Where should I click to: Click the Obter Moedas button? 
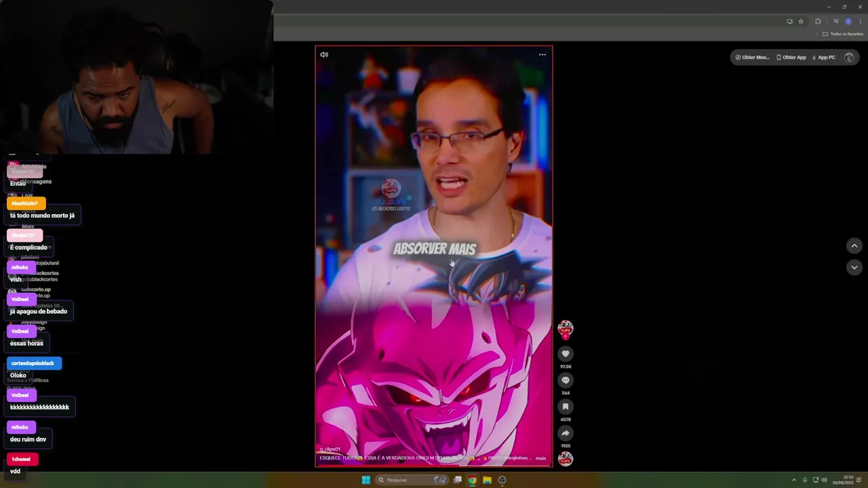click(x=753, y=58)
